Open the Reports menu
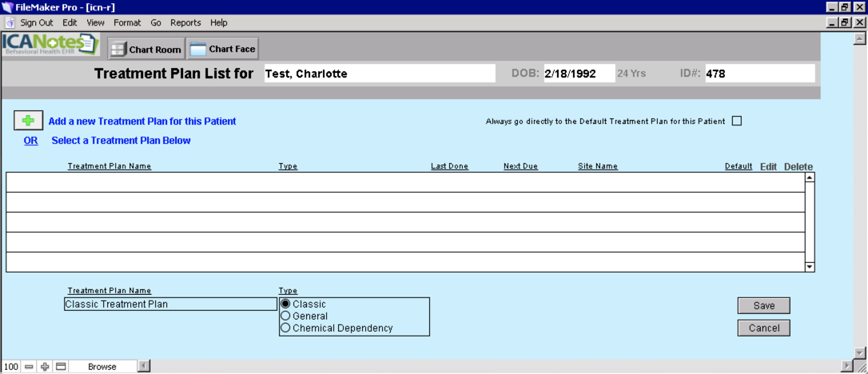This screenshot has width=868, height=374. click(x=185, y=22)
